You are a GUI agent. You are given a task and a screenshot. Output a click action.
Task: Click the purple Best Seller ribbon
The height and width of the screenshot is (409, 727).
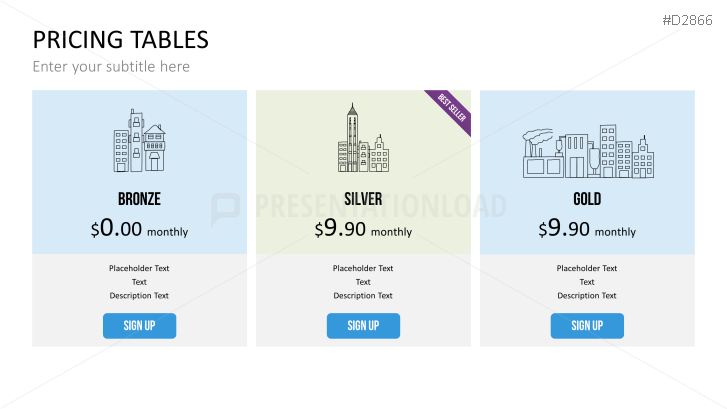[x=452, y=108]
